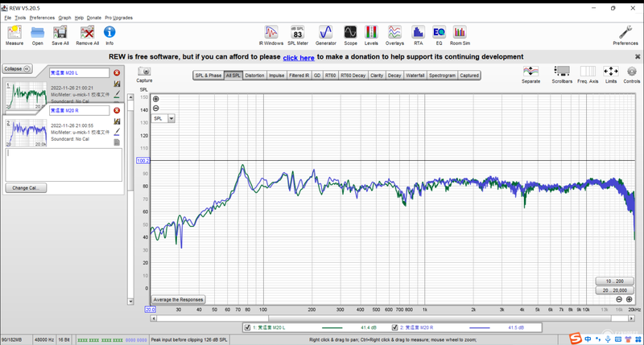Zoom out vertical axis with minus icon

(156, 109)
